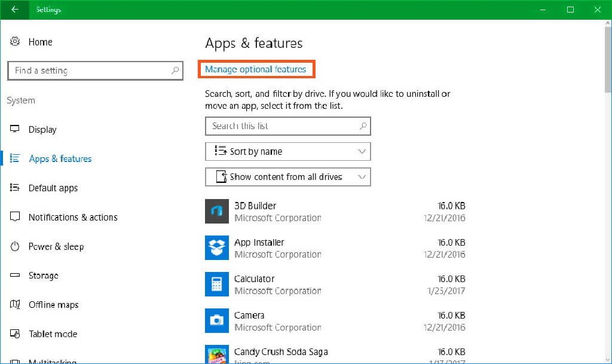
Task: Go to Default apps section
Action: click(x=53, y=188)
